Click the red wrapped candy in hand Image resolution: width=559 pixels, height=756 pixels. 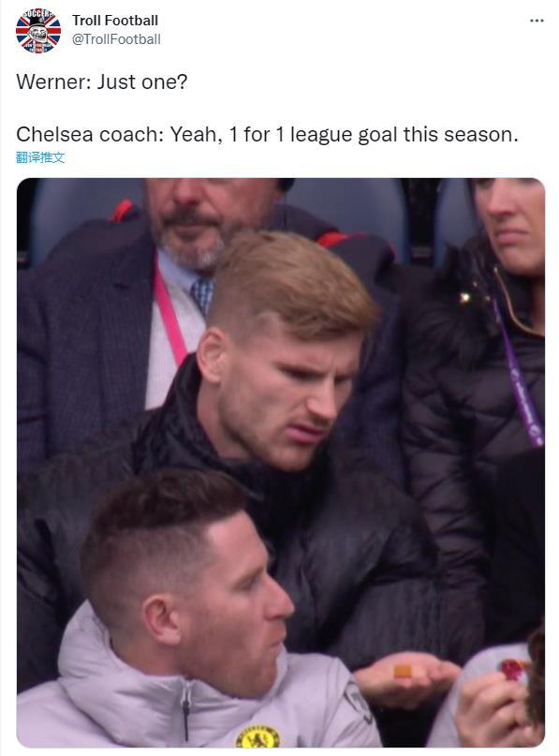pos(513,668)
